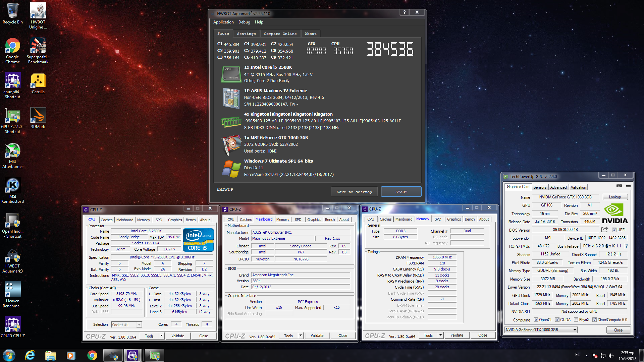Click START button in Aquamark
Viewport: 644px width, 362px height.
pos(401,192)
